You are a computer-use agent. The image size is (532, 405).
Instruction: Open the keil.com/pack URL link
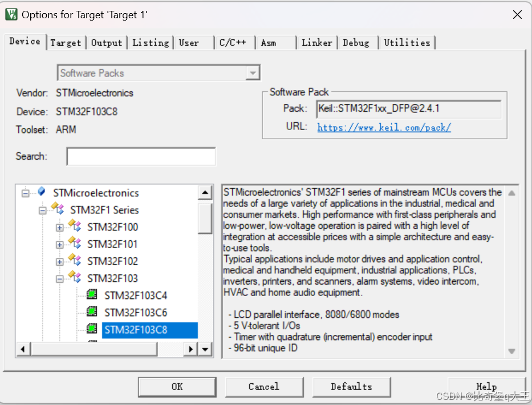click(x=384, y=128)
